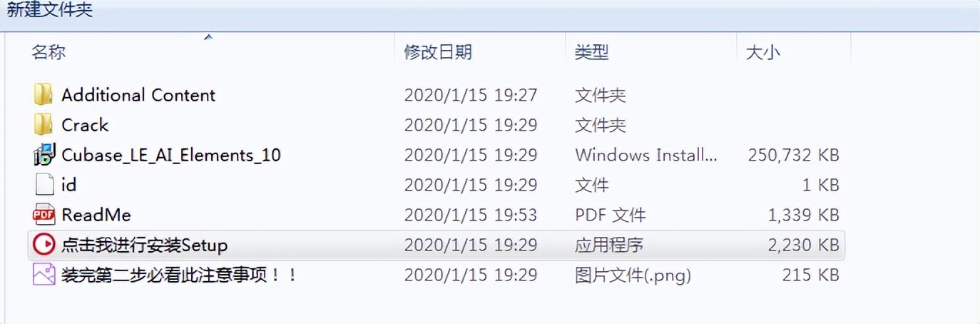Toggle the sort direction arrow above 名称
Screen dimensions: 980x324
[208, 36]
